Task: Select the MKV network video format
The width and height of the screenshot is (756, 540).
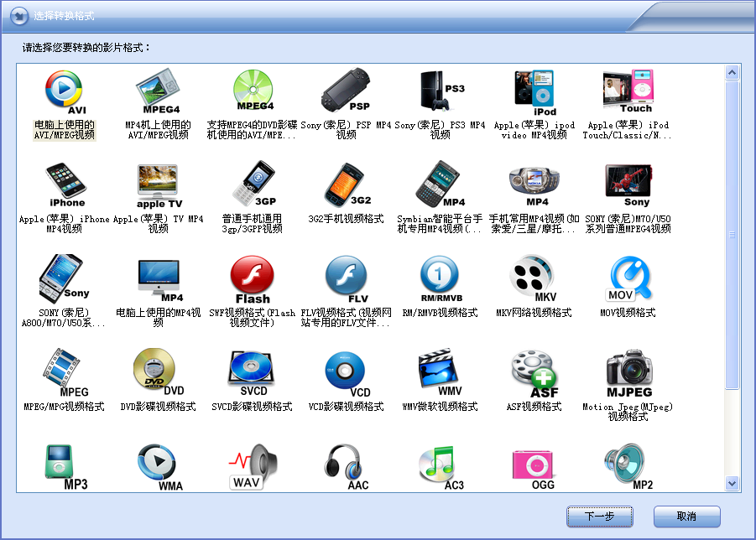Action: 534,279
